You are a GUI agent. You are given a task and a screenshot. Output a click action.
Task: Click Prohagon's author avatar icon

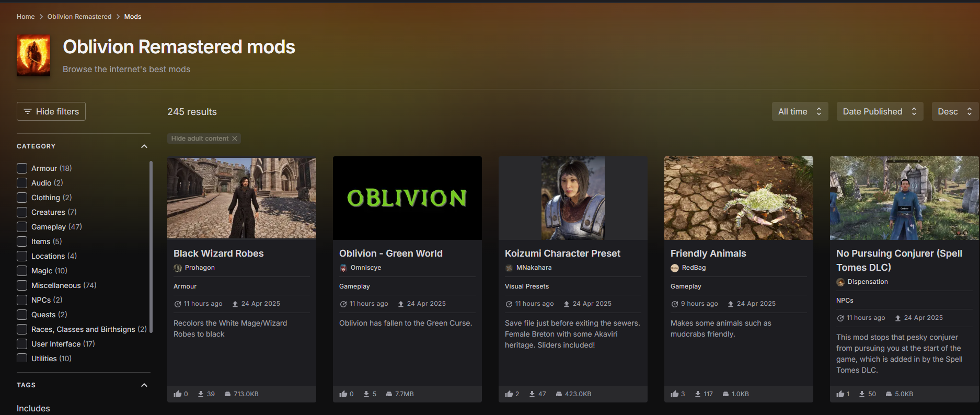178,268
